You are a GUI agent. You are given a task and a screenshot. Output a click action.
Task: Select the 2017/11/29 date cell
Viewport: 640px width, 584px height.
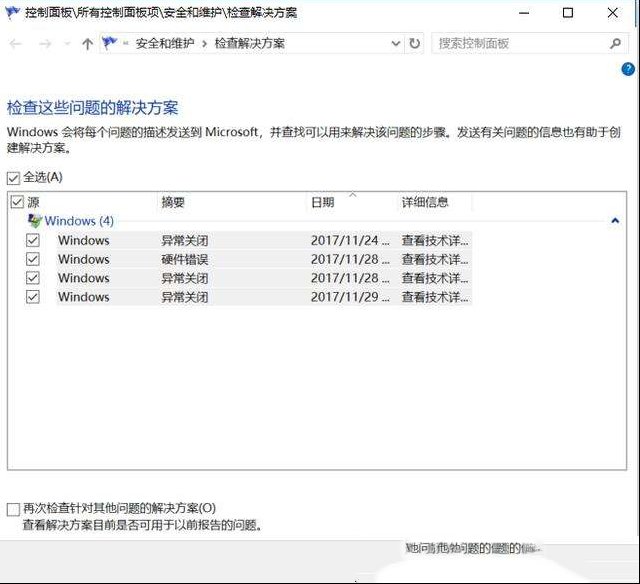coord(350,297)
